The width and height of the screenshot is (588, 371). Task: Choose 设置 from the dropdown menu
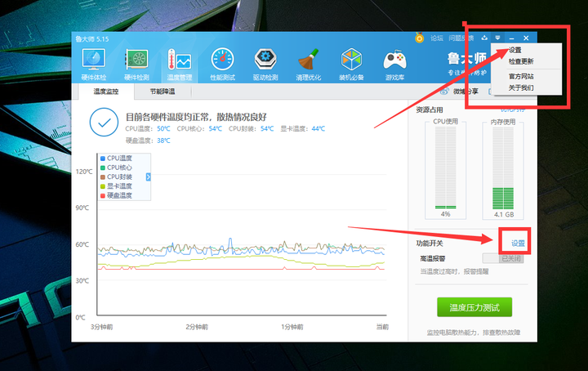click(514, 50)
